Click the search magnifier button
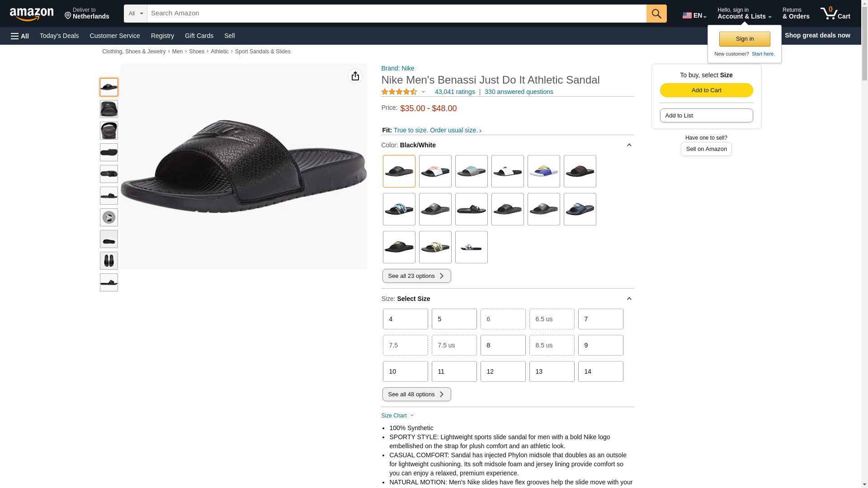The image size is (868, 488). [656, 14]
